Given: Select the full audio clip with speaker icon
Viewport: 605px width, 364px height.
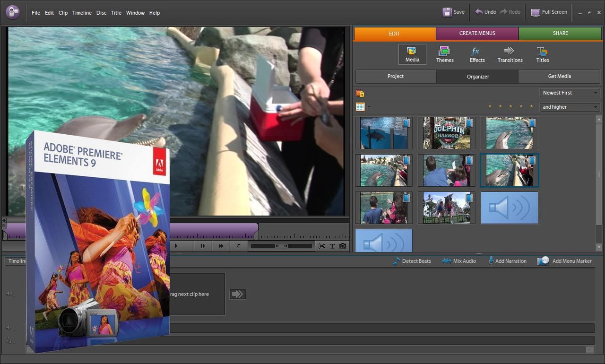Looking at the screenshot, I should tap(509, 208).
